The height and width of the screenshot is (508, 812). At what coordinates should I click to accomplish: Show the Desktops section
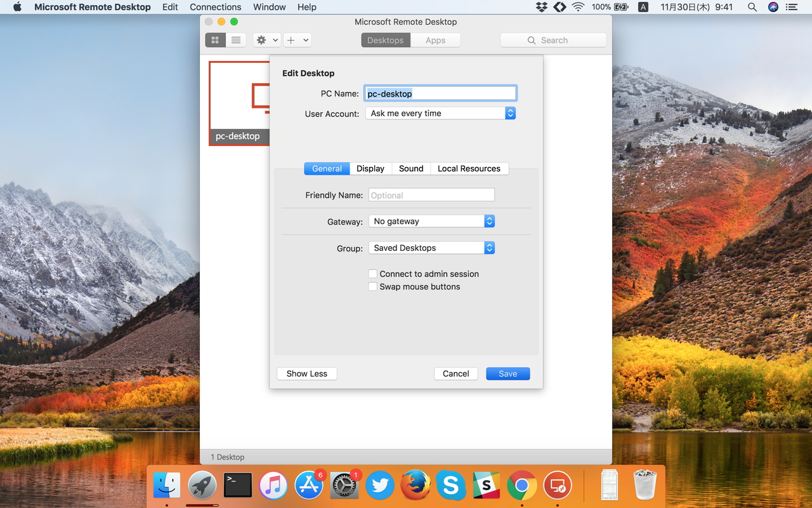point(386,40)
